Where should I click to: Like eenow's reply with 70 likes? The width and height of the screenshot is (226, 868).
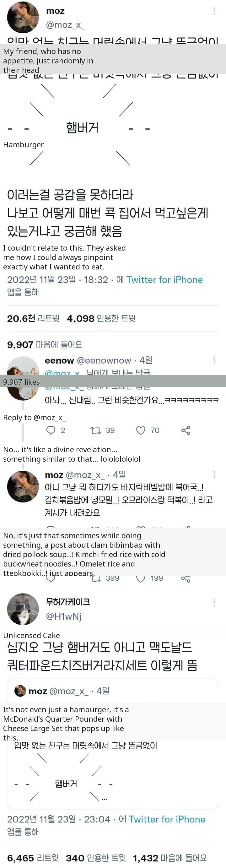pos(140,430)
